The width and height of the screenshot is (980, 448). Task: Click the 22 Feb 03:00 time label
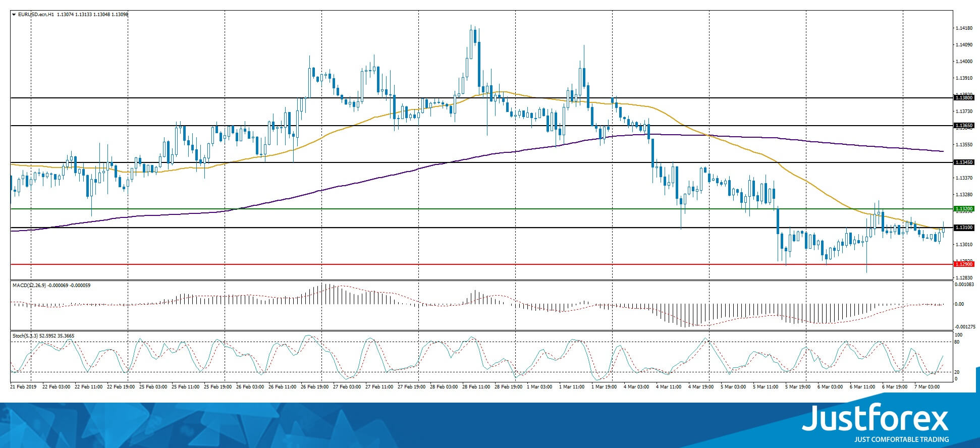click(57, 387)
